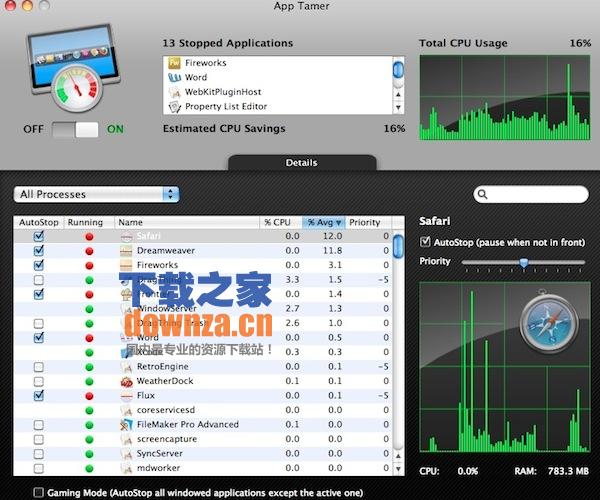The image size is (600, 500).
Task: Click the Safari app icon in process table
Action: click(x=126, y=236)
